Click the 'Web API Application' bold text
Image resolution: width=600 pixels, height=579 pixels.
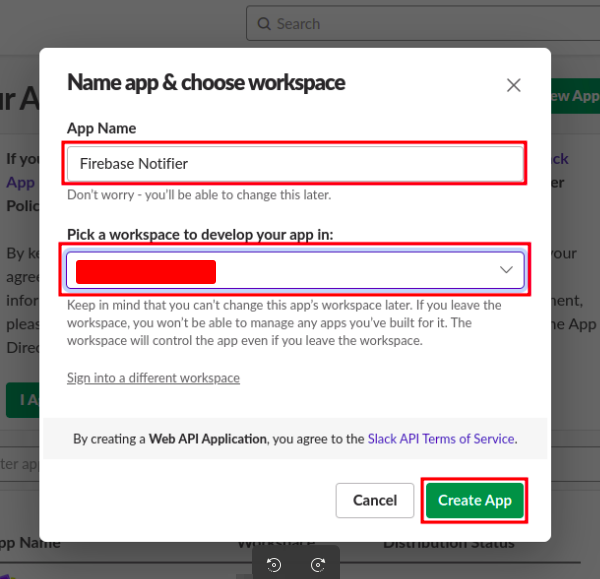pos(207,439)
